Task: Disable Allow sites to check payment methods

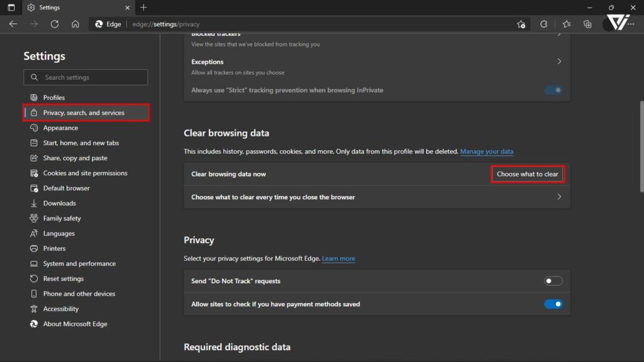Action: [553, 304]
